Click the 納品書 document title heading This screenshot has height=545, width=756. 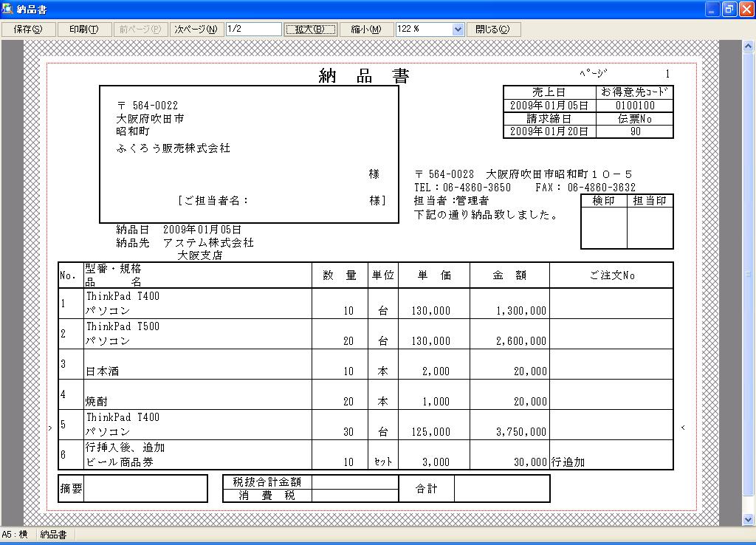364,76
